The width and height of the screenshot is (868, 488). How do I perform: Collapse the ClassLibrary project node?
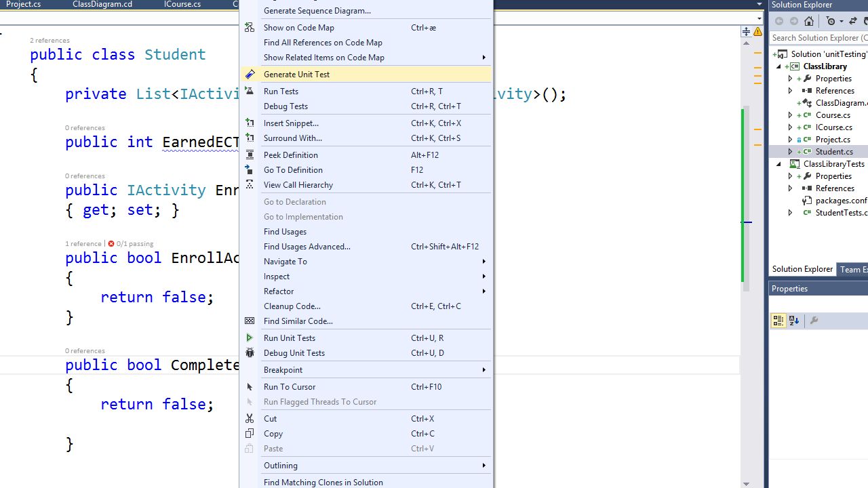[778, 66]
